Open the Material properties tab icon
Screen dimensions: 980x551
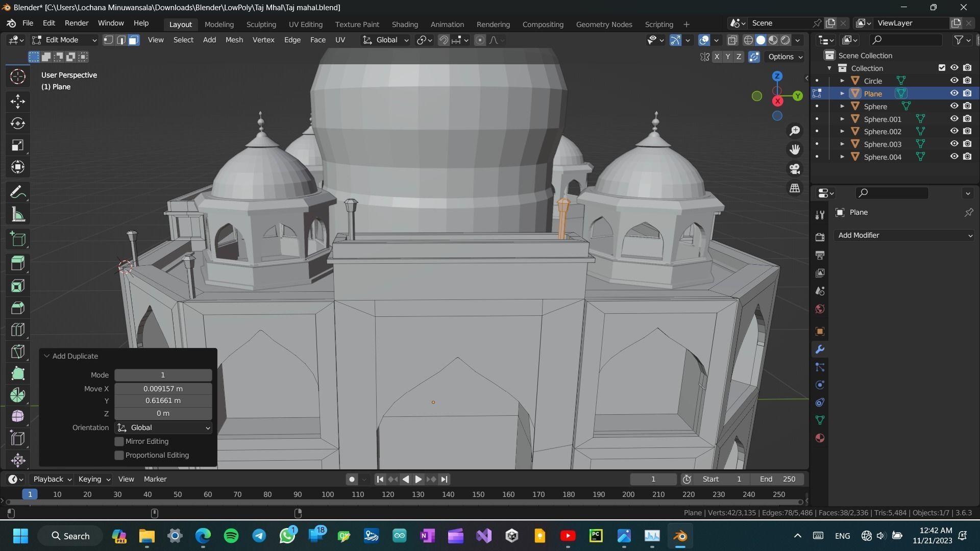point(820,438)
